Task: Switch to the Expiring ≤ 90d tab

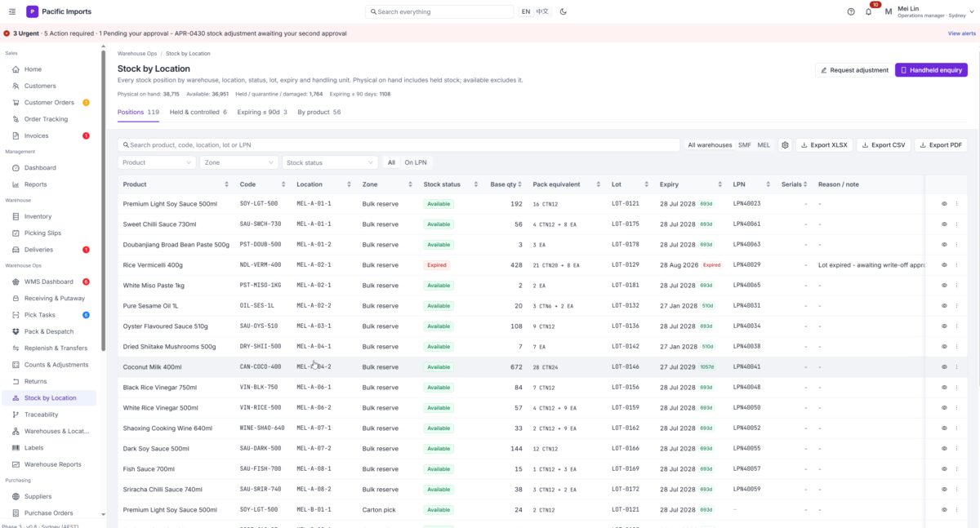Action: pos(262,112)
